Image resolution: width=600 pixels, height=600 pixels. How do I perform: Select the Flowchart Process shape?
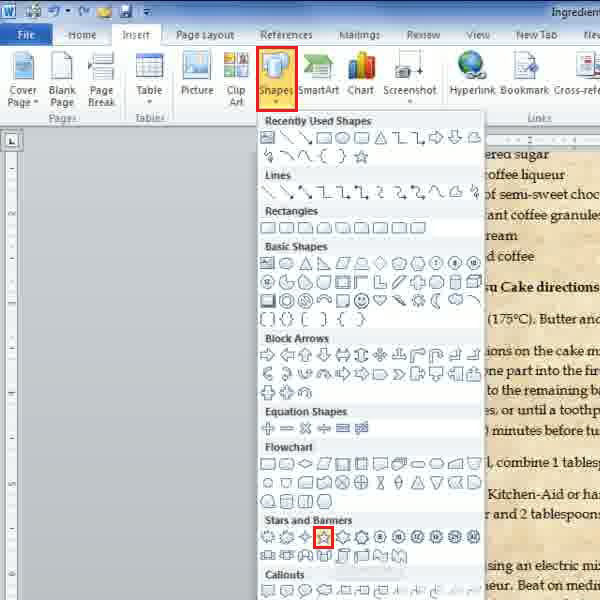click(x=267, y=464)
